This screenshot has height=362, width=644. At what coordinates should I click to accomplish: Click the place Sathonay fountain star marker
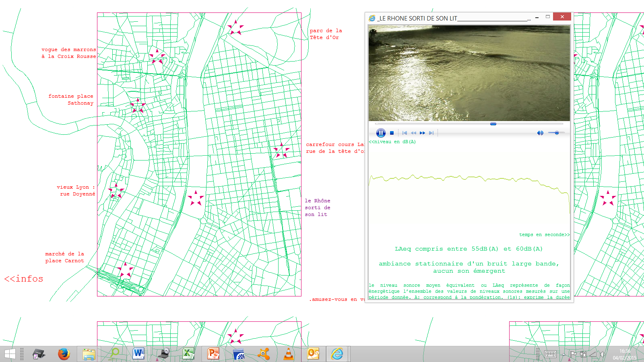pos(138,106)
